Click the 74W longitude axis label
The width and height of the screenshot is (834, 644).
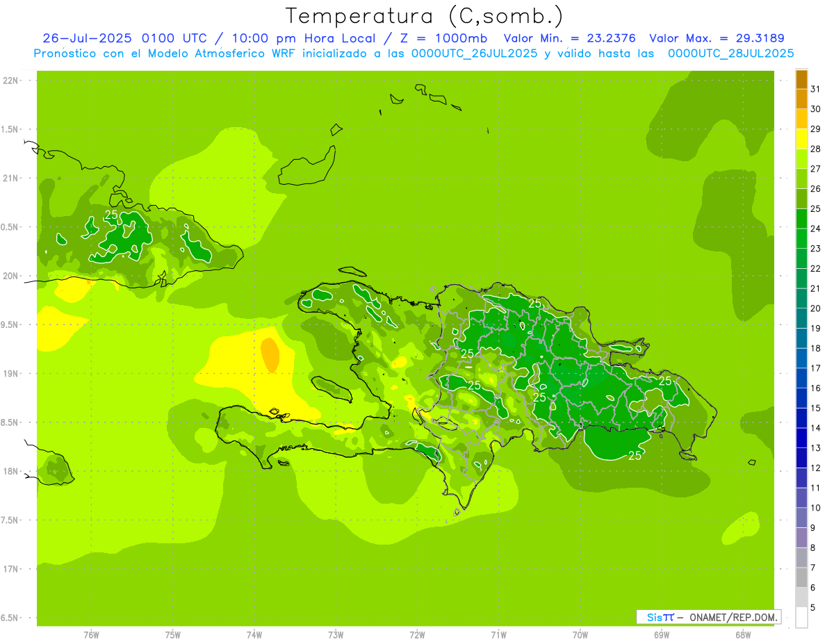[x=254, y=635]
